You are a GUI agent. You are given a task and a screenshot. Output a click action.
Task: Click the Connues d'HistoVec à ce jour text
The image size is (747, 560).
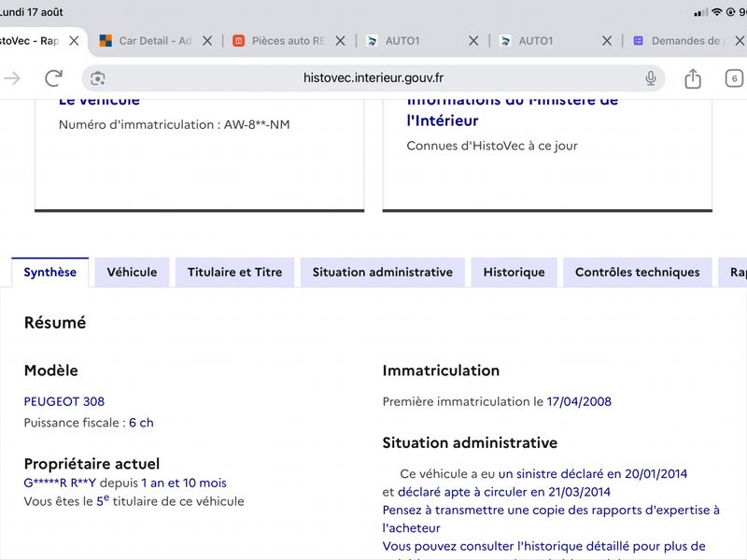tap(492, 146)
